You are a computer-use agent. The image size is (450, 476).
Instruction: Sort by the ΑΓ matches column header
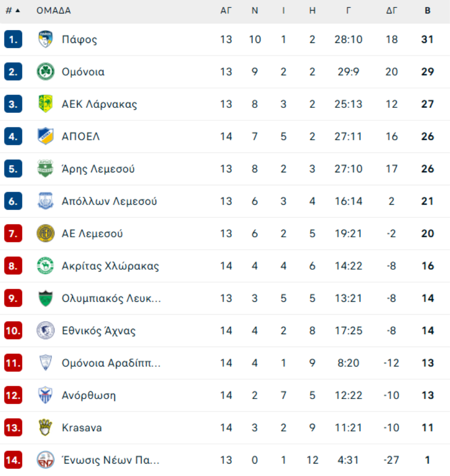(x=226, y=10)
